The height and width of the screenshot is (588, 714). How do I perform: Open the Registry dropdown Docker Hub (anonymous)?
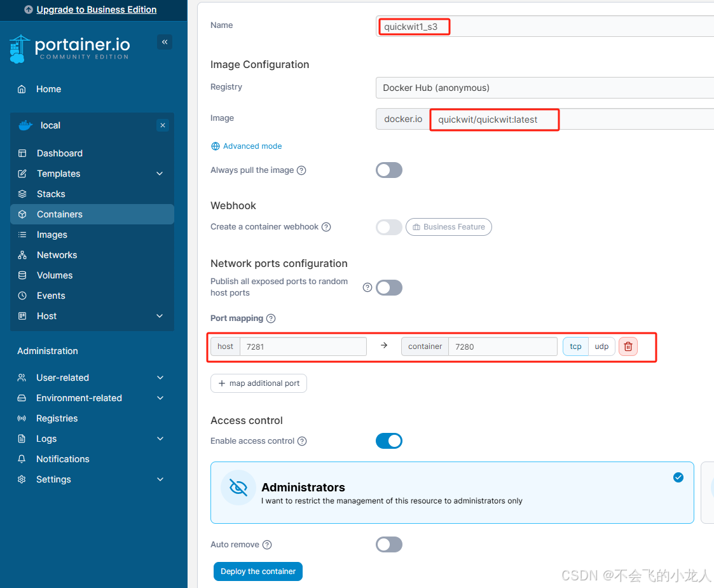tap(545, 88)
